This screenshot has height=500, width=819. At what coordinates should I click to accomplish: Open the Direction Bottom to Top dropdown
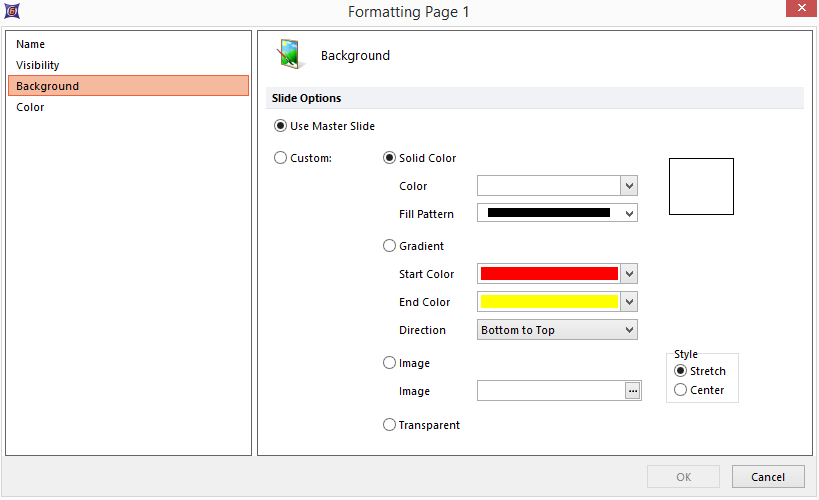(x=629, y=330)
